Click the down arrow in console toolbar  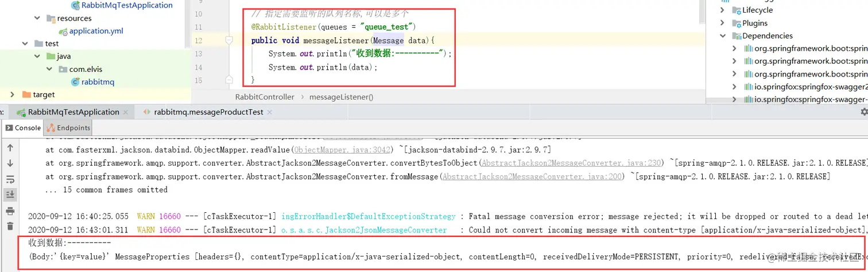click(10, 163)
